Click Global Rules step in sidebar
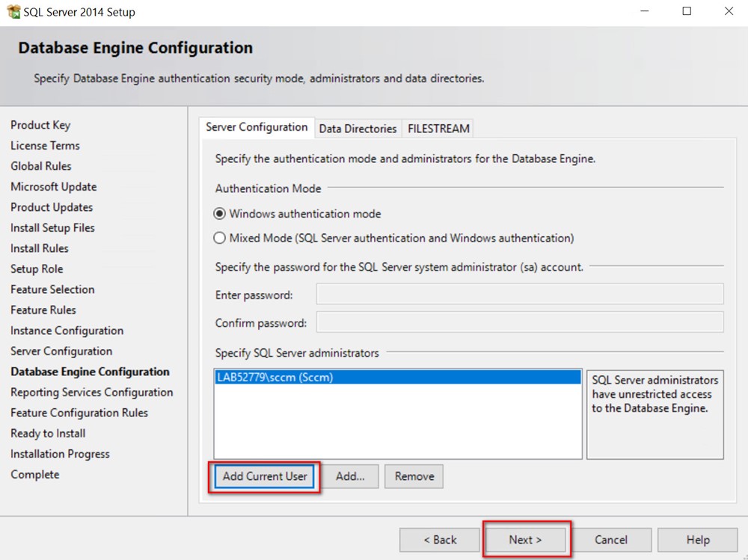This screenshot has width=748, height=560. (41, 166)
